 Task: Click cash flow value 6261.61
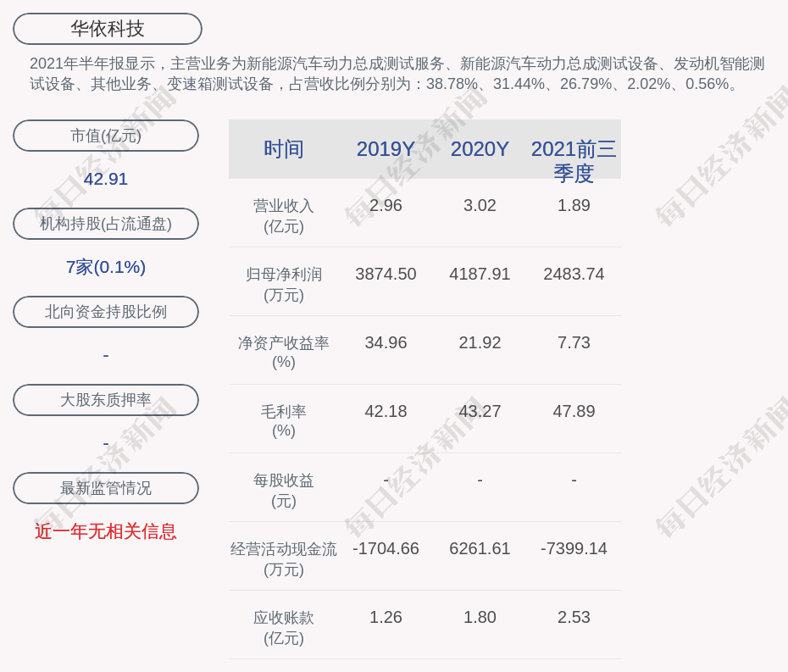click(x=480, y=548)
